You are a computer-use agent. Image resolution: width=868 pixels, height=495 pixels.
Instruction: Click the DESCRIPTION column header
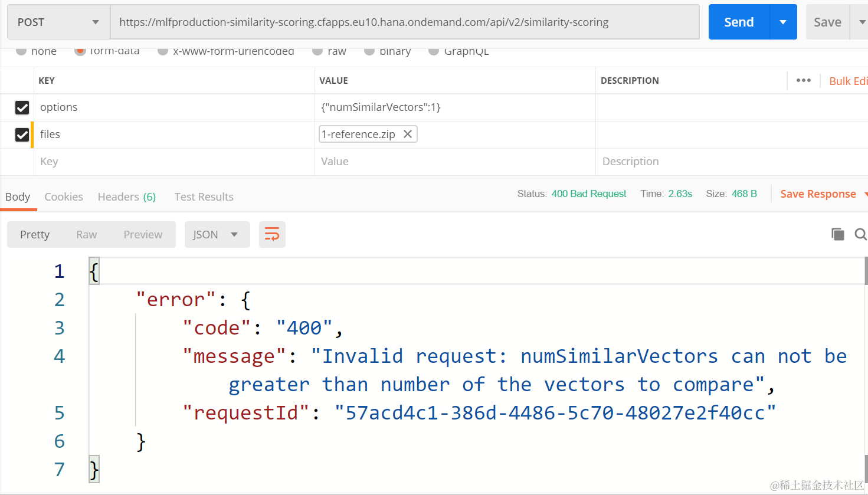[x=630, y=81]
